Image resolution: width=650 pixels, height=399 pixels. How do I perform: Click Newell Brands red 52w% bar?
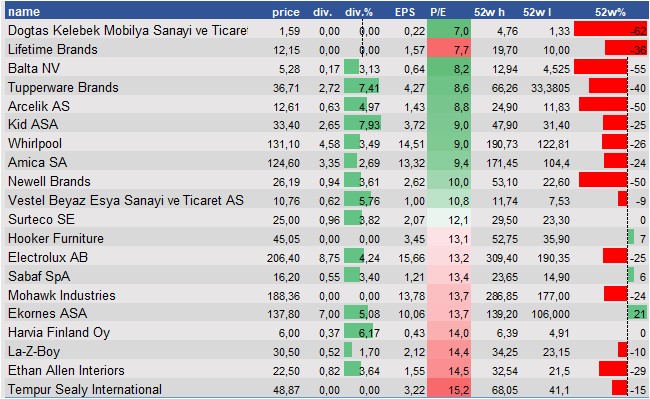pyautogui.click(x=603, y=181)
